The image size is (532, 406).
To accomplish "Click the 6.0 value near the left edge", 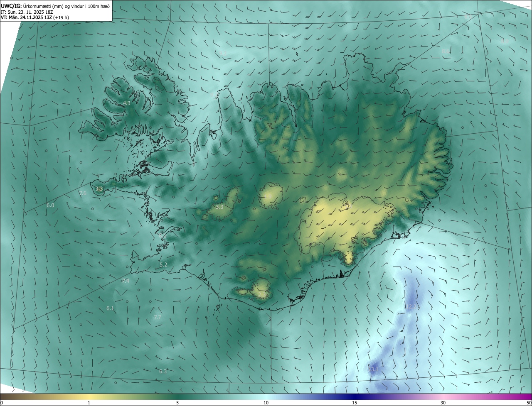I will pos(50,205).
